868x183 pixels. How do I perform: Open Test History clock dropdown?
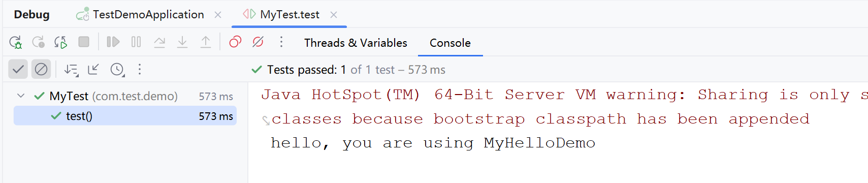point(117,70)
